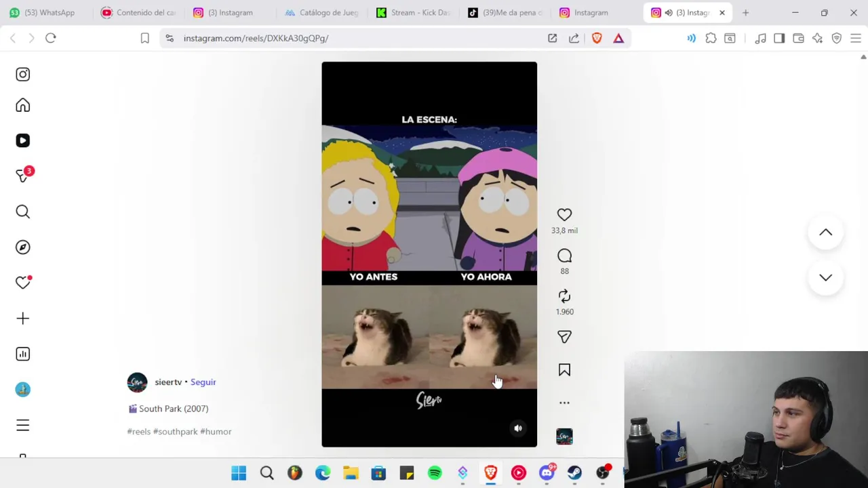Open the More hamburger menu in sidebar
The image size is (868, 488).
point(23,425)
